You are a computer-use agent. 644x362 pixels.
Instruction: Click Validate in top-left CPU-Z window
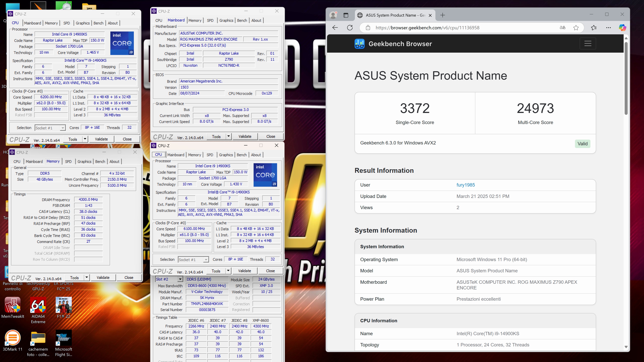point(101,139)
